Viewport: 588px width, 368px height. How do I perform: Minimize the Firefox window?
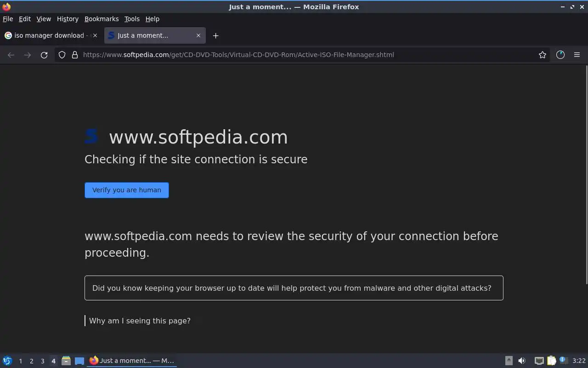pyautogui.click(x=563, y=6)
